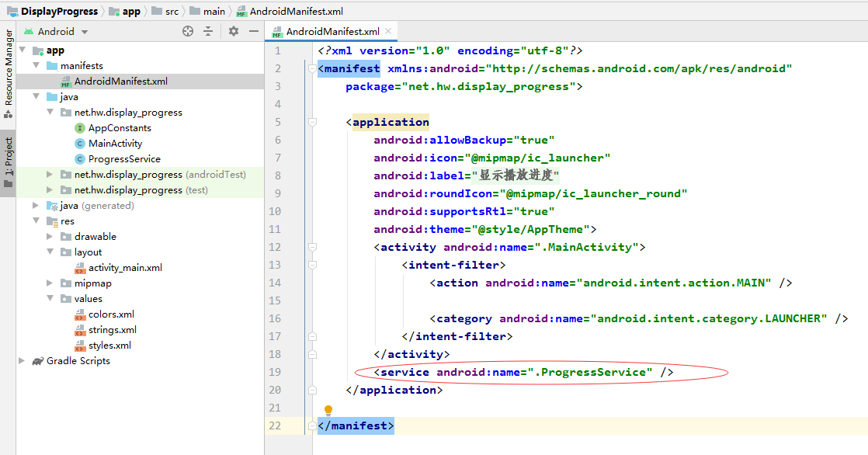Switch to AndroidManifest.xml editor tab

[x=332, y=32]
